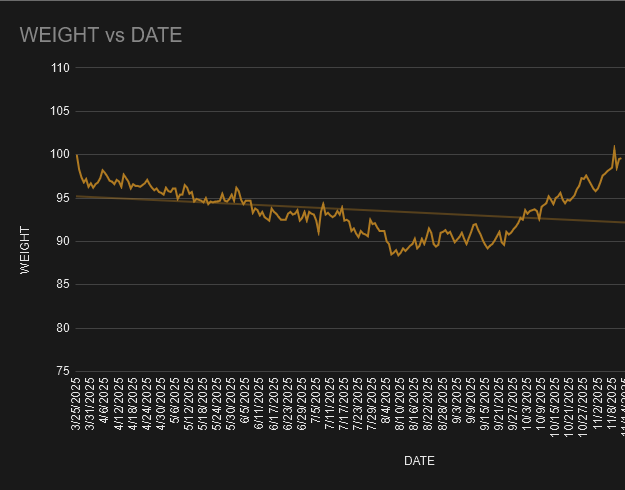625x490 pixels.
Task: Select the 110 y-axis tick label
Action: tap(60, 68)
